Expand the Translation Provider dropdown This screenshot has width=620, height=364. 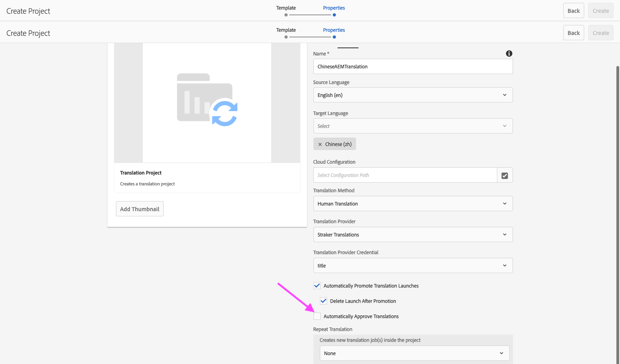click(413, 234)
